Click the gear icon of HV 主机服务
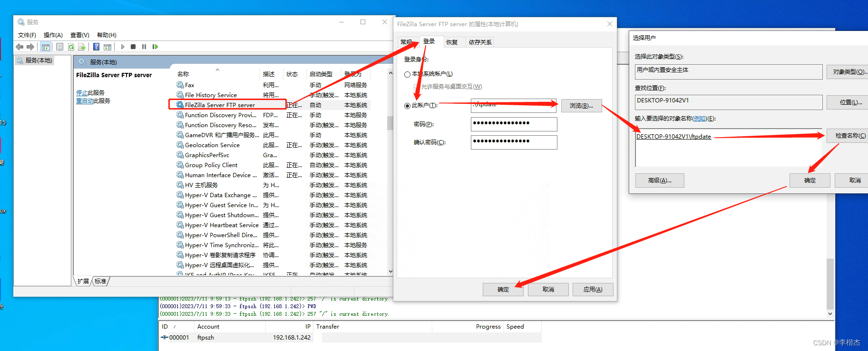Viewport: 868px width, 351px height. coord(180,185)
